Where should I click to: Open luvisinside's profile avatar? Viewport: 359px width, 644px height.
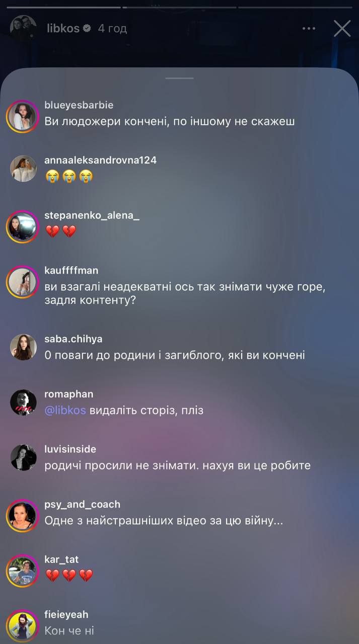point(23,457)
